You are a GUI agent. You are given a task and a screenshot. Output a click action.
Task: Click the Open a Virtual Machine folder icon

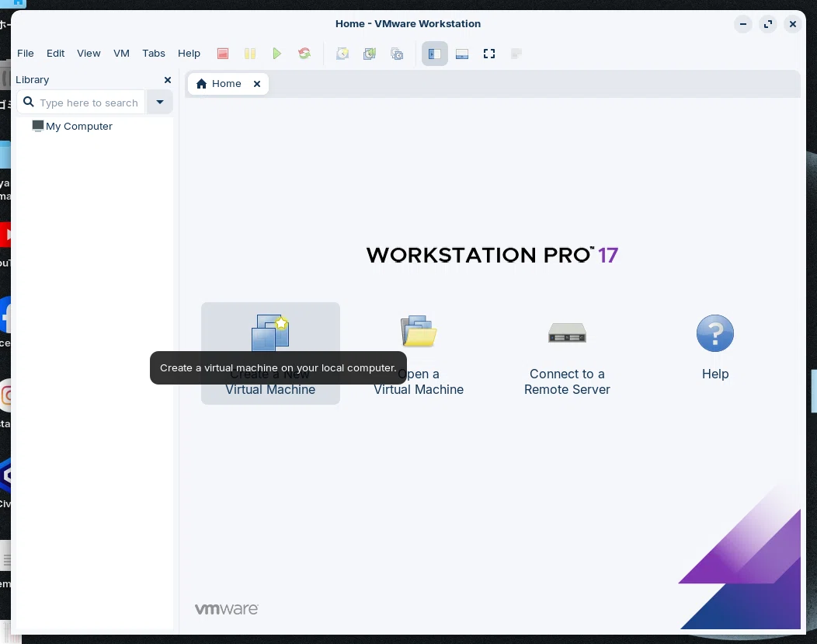point(419,331)
